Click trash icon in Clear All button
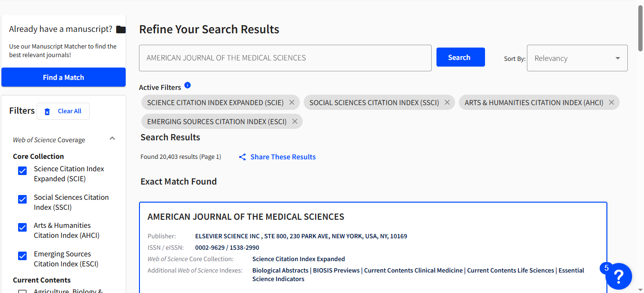This screenshot has height=293, width=644. click(47, 111)
